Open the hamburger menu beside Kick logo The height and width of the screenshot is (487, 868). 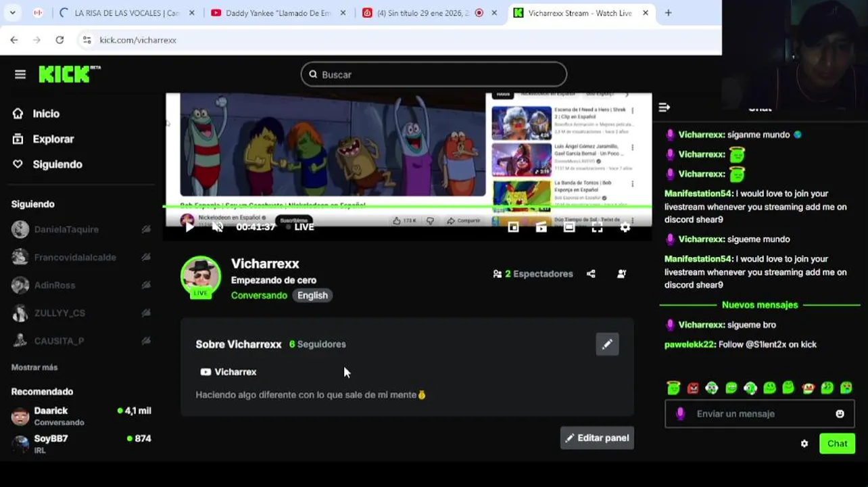(20, 74)
